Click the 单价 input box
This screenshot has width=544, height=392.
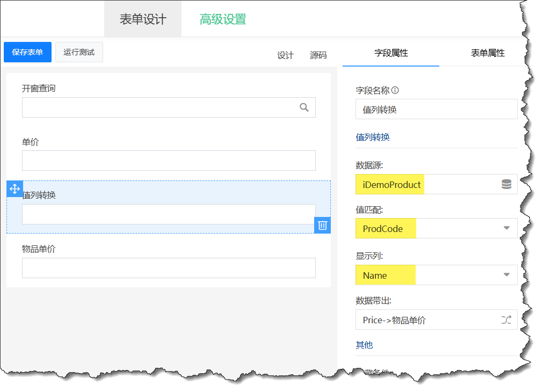[169, 161]
